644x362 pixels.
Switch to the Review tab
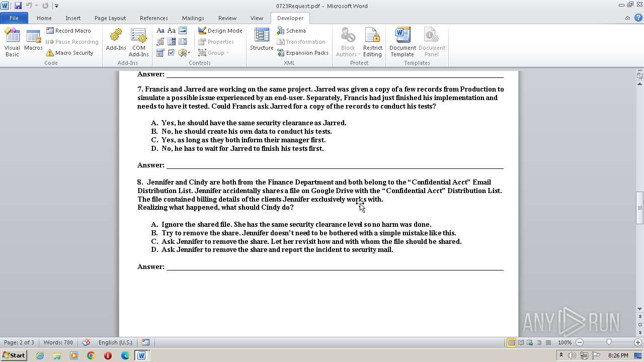point(227,18)
